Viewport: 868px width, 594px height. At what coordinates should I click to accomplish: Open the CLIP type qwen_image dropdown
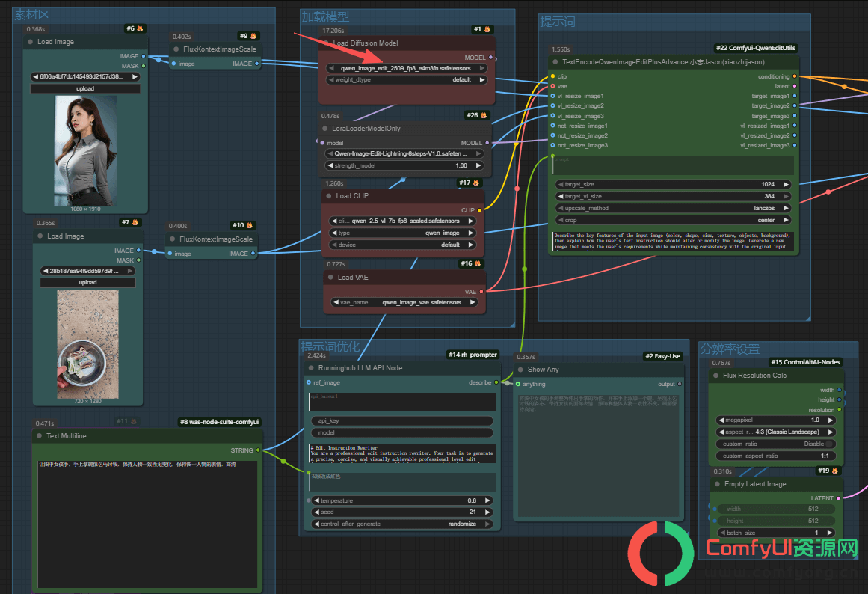[402, 233]
